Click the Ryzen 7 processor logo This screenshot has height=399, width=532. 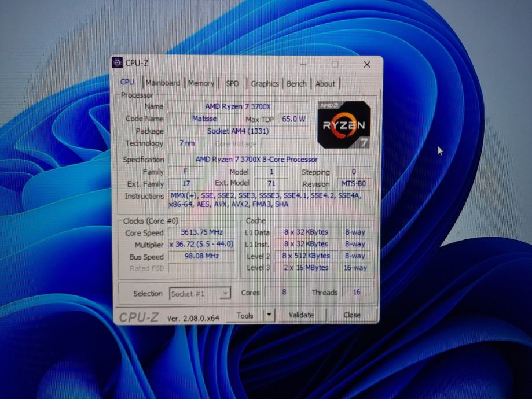click(x=344, y=124)
